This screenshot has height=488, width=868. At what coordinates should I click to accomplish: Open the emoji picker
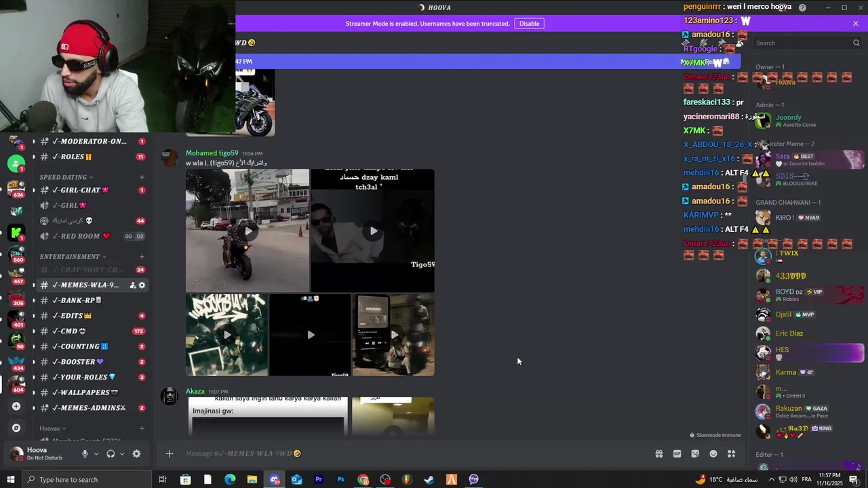coord(713,453)
